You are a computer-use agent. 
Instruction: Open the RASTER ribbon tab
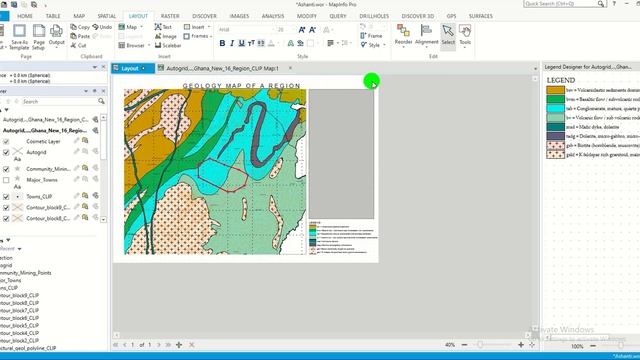click(170, 16)
